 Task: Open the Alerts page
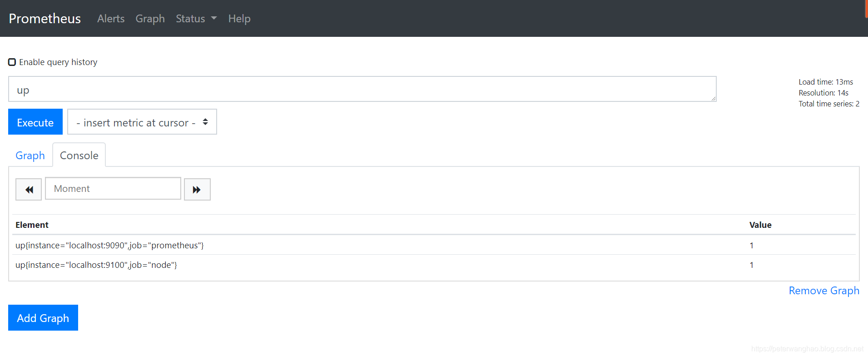click(110, 19)
